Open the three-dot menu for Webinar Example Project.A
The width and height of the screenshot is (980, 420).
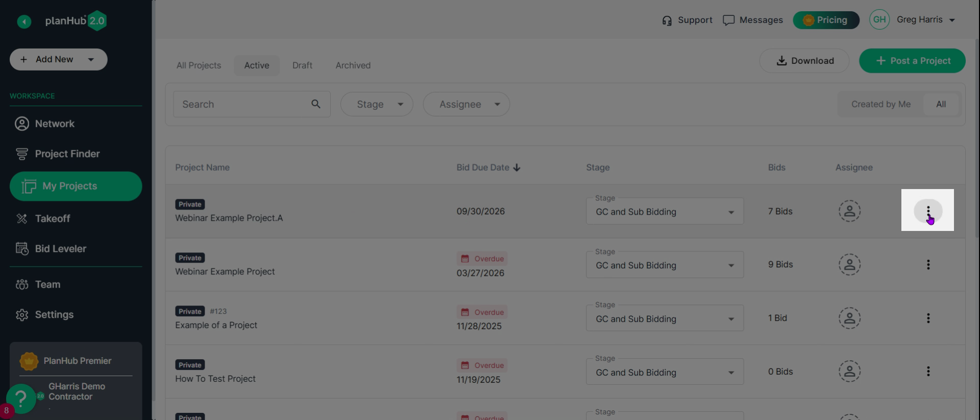pos(928,211)
